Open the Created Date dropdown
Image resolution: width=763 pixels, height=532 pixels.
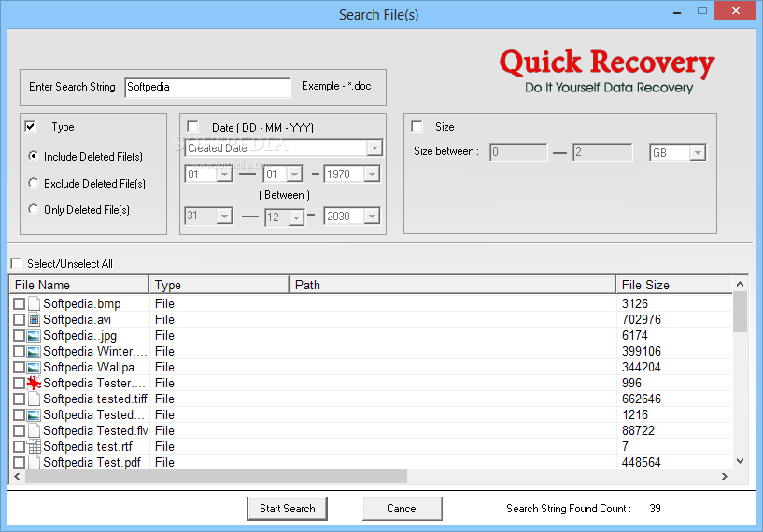pyautogui.click(x=374, y=147)
